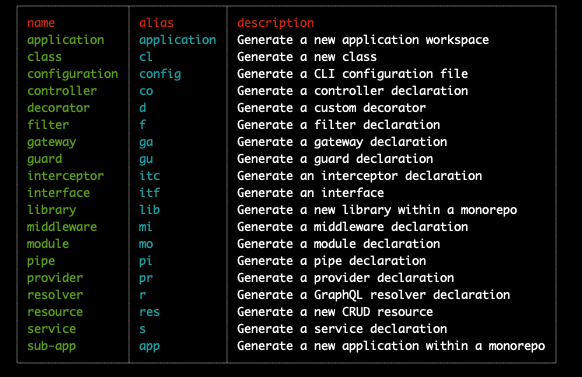The image size is (582, 377).
Task: Click the alias 'f' for filter
Action: (x=143, y=125)
